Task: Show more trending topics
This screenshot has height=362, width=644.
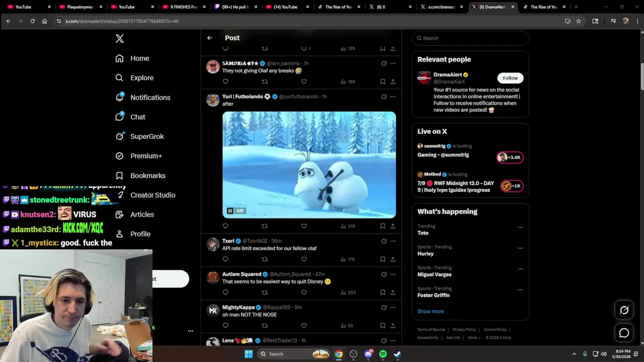Action: 431,311
